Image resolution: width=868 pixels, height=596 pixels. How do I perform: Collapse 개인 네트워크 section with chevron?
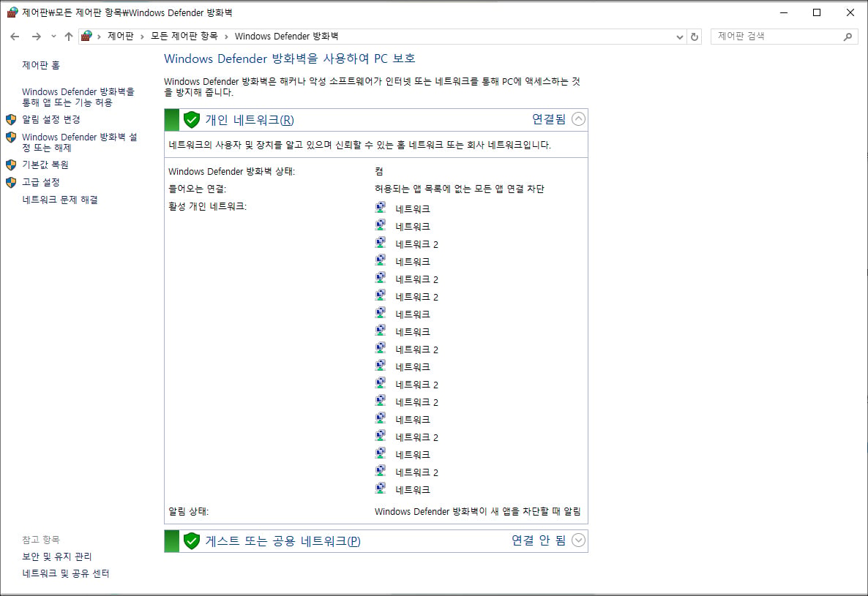point(578,119)
